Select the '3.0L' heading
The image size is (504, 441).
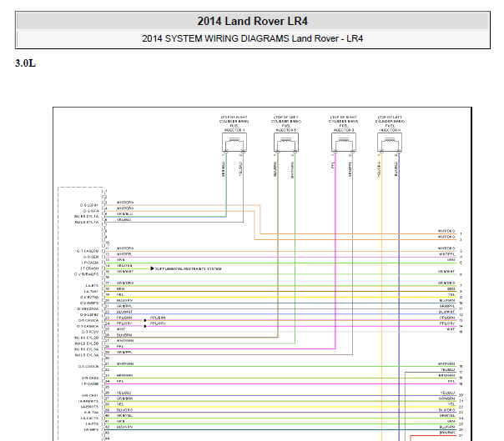point(25,63)
